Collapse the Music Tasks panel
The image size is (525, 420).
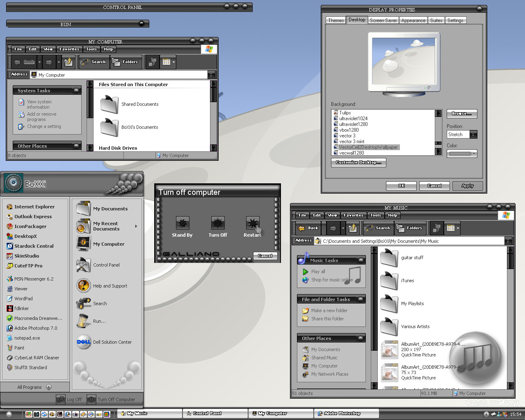361,260
